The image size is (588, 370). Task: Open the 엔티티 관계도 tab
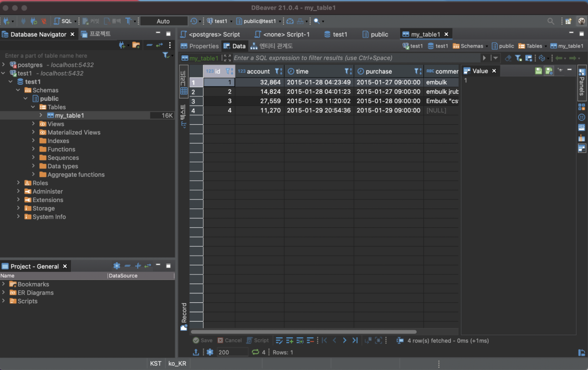[272, 46]
